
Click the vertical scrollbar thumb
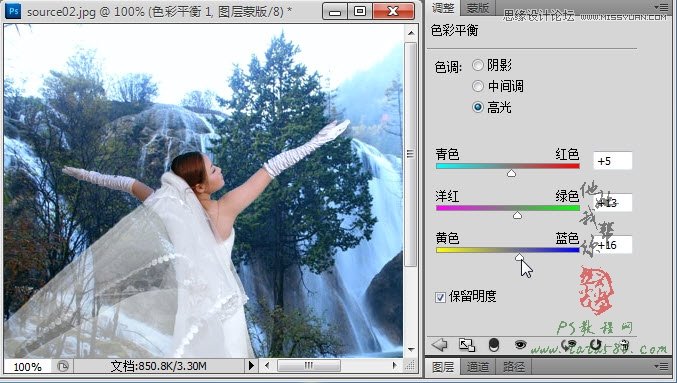tap(411, 154)
